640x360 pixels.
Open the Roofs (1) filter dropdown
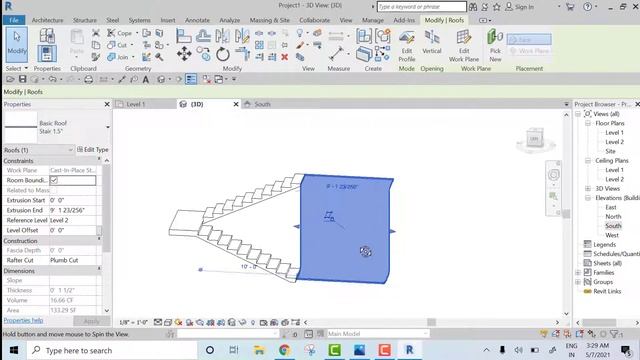(70, 150)
